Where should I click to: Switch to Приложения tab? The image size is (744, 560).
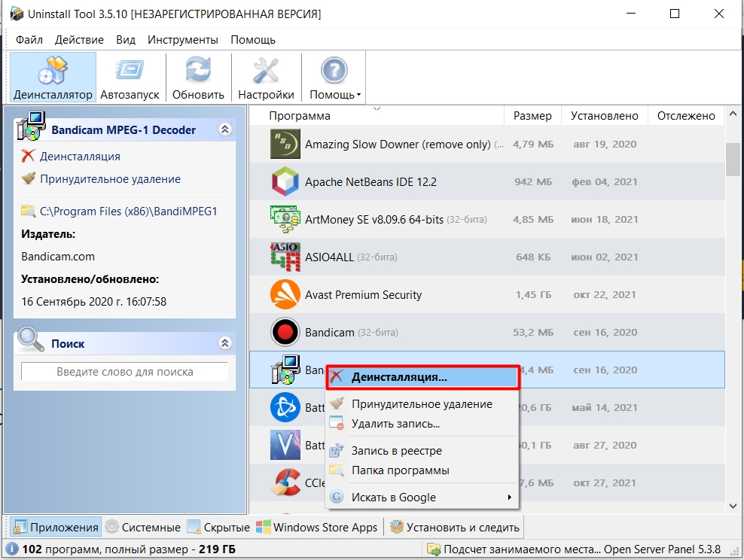pyautogui.click(x=56, y=528)
